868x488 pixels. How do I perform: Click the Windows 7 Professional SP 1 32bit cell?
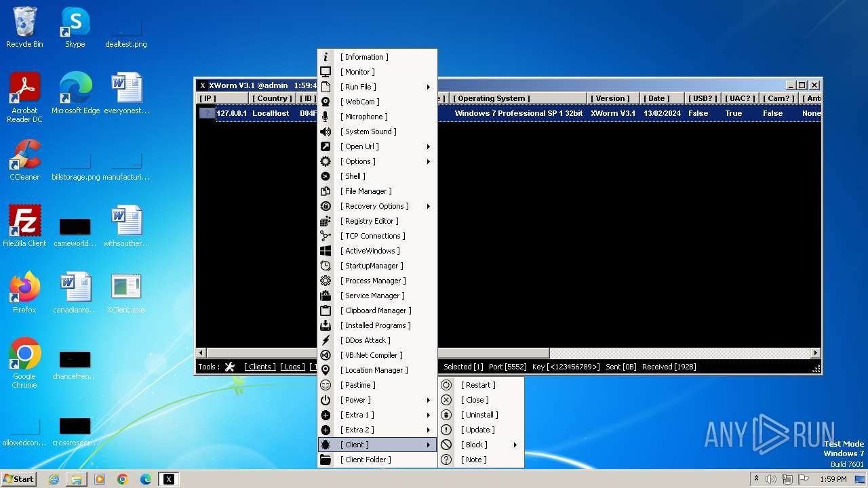tap(519, 113)
